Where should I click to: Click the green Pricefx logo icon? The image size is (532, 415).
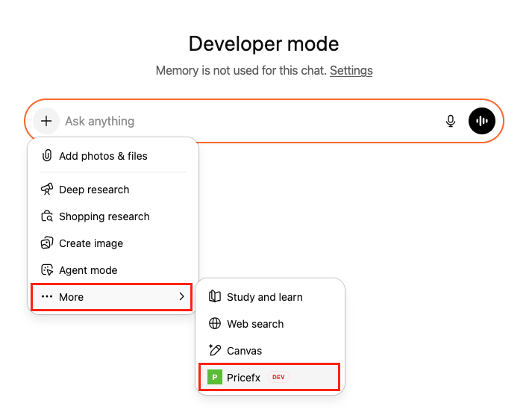point(215,378)
